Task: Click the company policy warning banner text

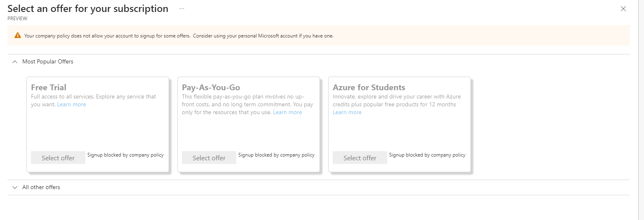Action: pyautogui.click(x=179, y=36)
